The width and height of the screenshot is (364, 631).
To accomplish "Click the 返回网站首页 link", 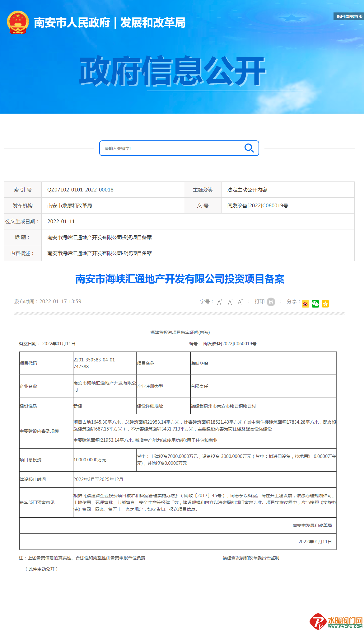I will 349,16.
